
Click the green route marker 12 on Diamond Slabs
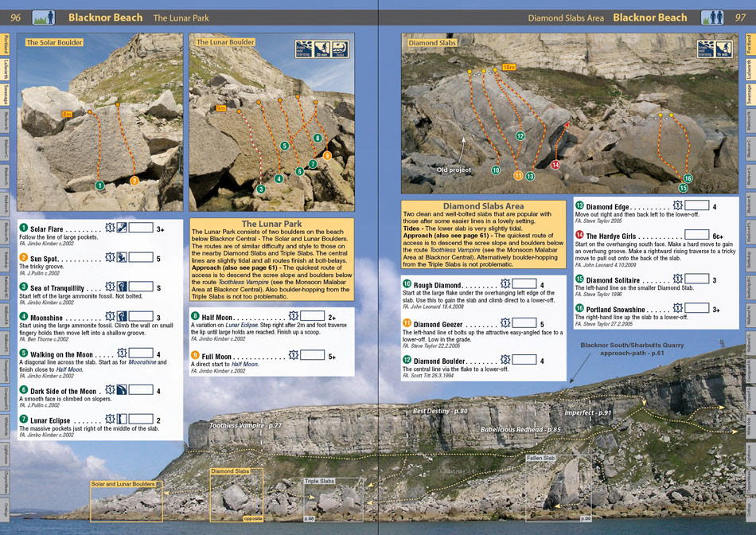point(520,136)
